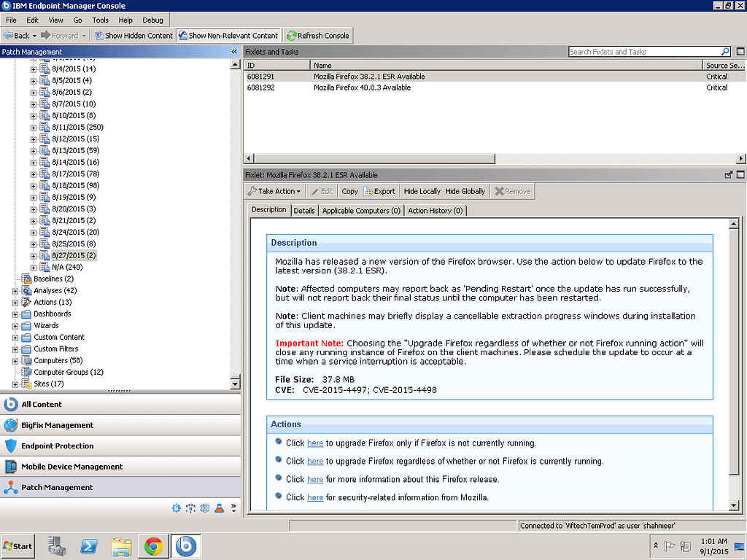Open the Endpoint Protection domain
The width and height of the screenshot is (747, 560).
(x=120, y=446)
